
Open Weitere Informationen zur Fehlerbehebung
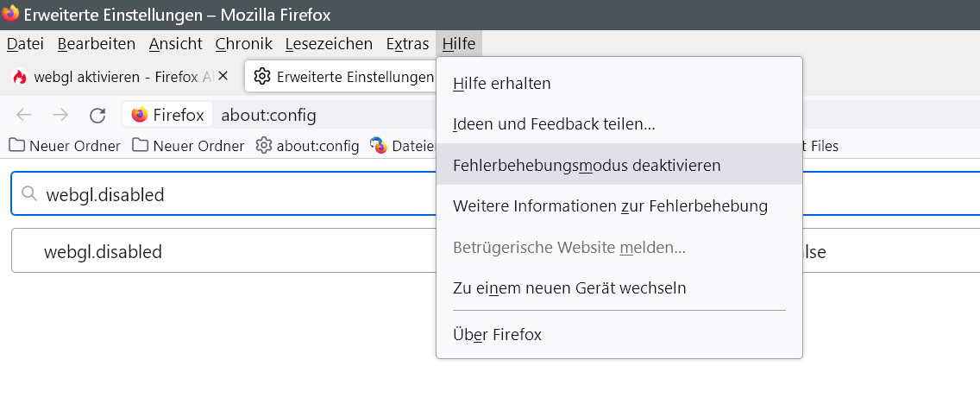tap(610, 206)
